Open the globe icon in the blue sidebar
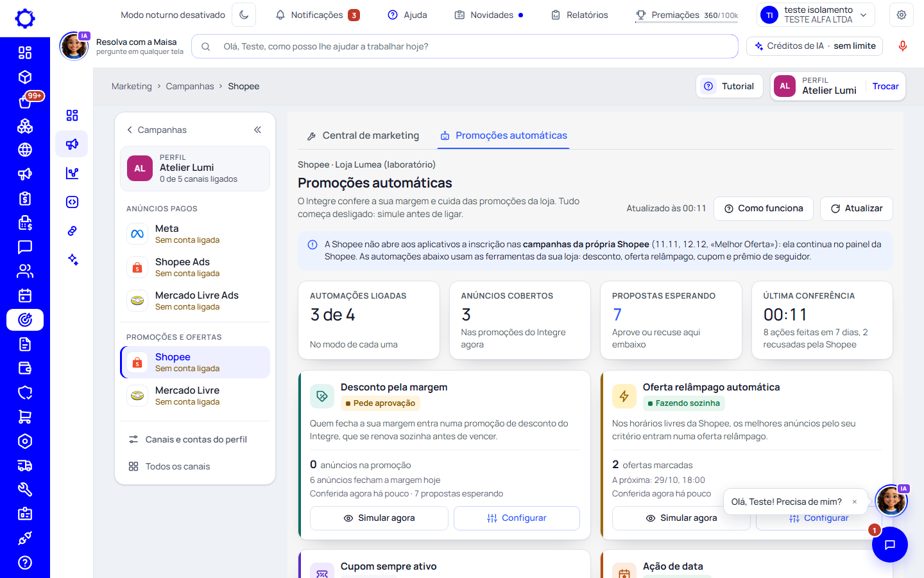 (25, 150)
